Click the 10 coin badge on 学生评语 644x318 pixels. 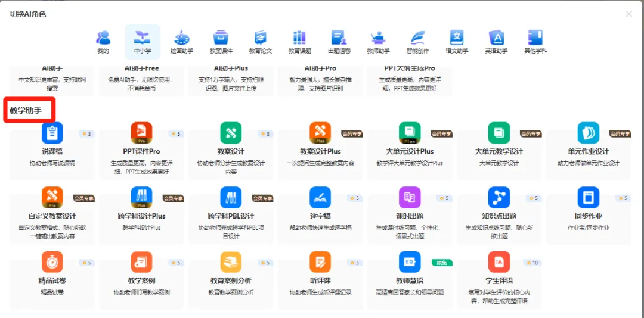point(531,263)
